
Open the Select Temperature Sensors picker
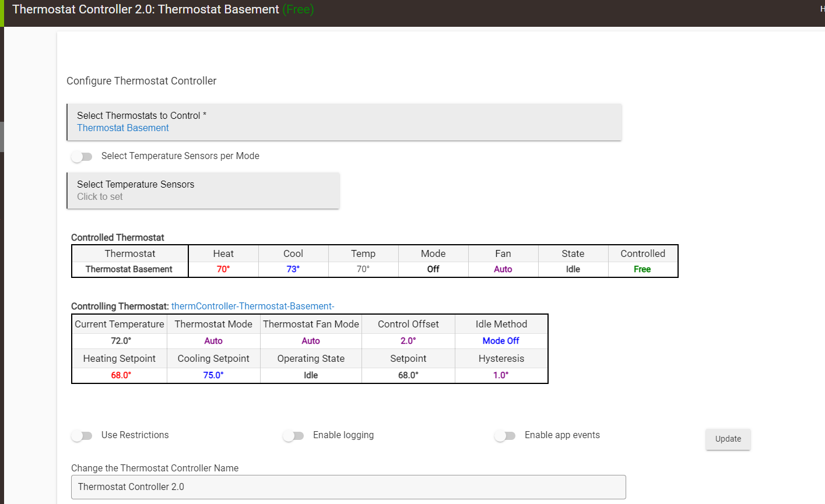(x=203, y=191)
